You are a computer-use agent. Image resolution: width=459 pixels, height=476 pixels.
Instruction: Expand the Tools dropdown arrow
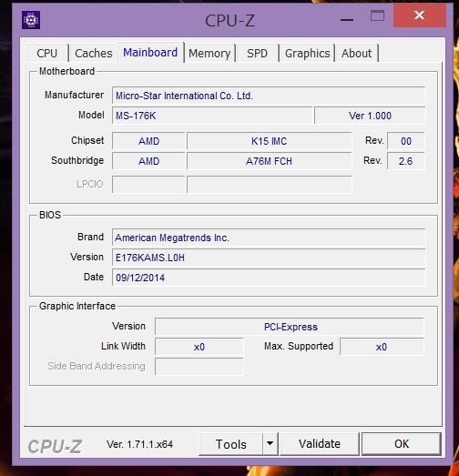(270, 444)
